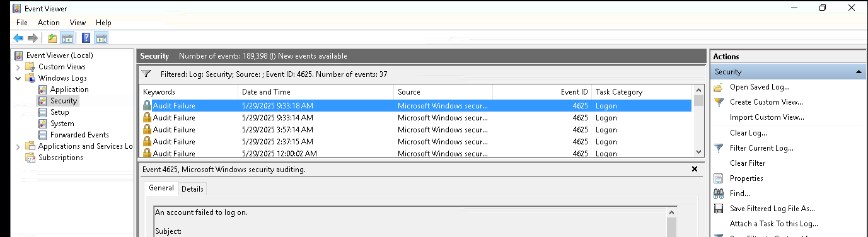Click Create Custom View action
The height and width of the screenshot is (237, 868).
click(767, 102)
